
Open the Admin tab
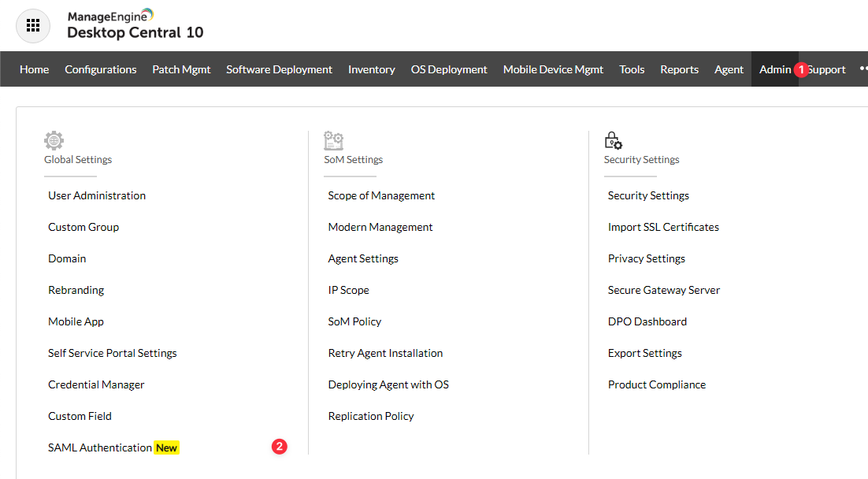pos(774,69)
